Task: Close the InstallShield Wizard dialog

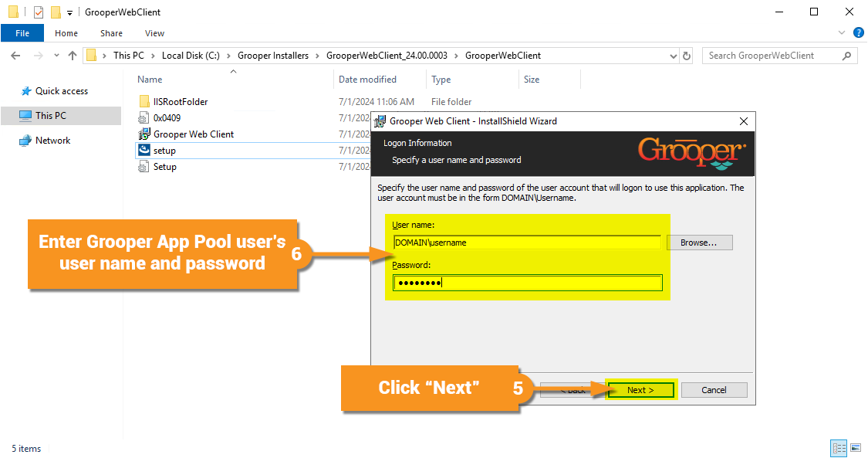Action: click(744, 121)
